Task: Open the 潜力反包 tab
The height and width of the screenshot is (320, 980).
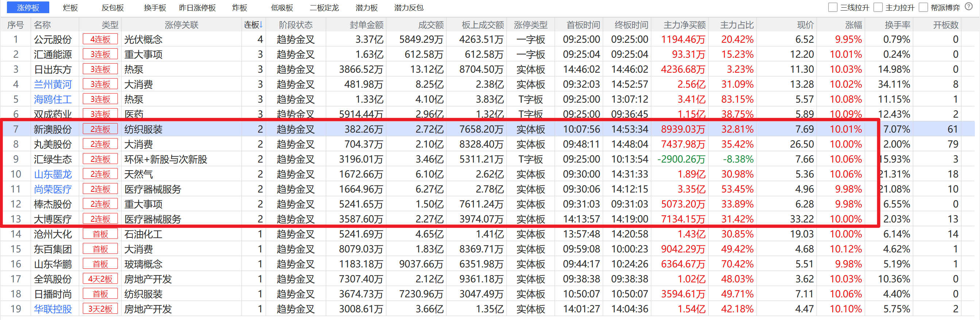Action: coord(409,8)
